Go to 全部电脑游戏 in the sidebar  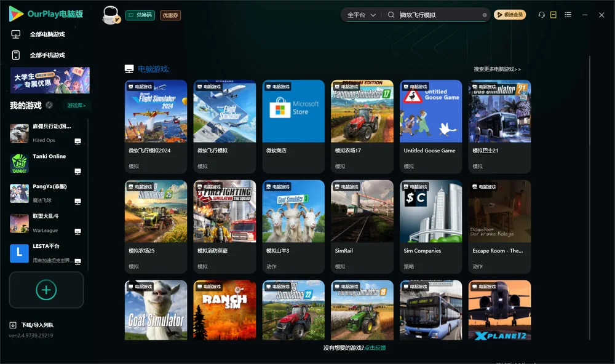click(48, 34)
